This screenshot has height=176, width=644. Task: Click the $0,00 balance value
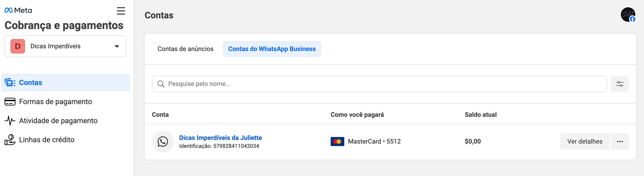[473, 142]
